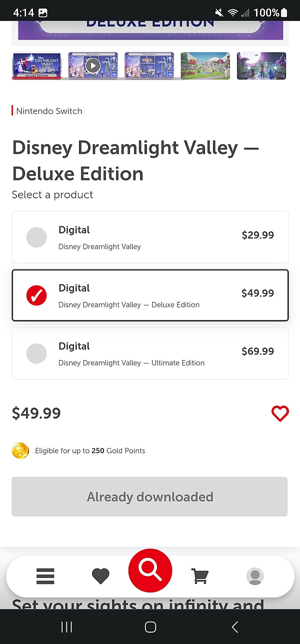Open the shopping cart

(x=199, y=576)
